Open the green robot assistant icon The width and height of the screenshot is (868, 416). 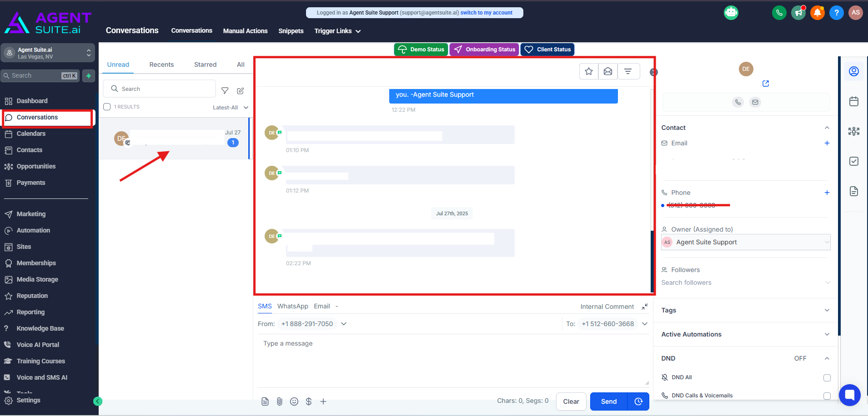click(731, 13)
